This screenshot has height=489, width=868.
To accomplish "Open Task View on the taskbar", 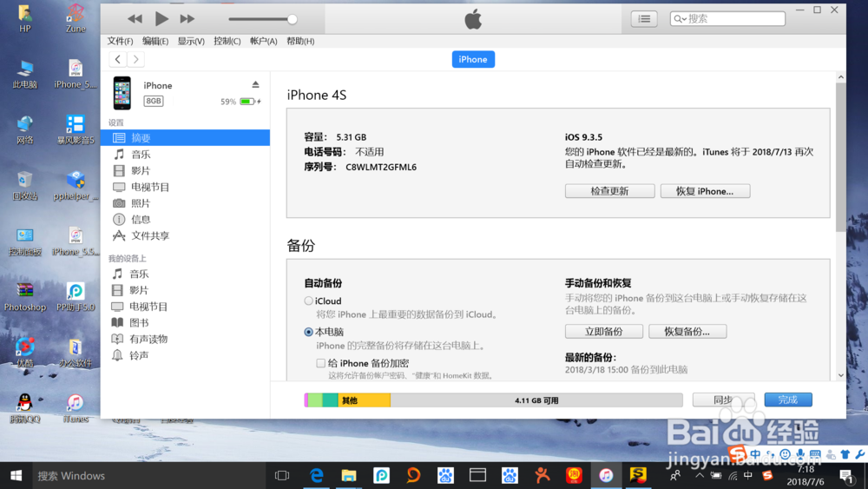I will 282,476.
